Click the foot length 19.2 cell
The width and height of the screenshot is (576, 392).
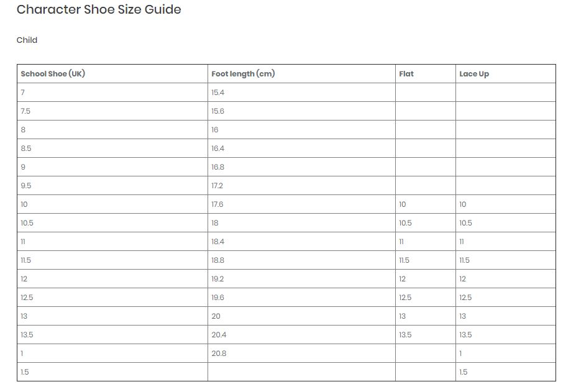[x=301, y=279]
